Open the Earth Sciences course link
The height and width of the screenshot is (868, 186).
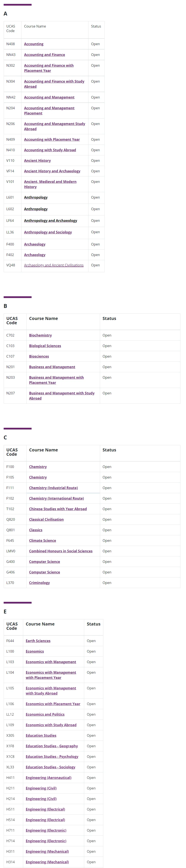pos(38,641)
